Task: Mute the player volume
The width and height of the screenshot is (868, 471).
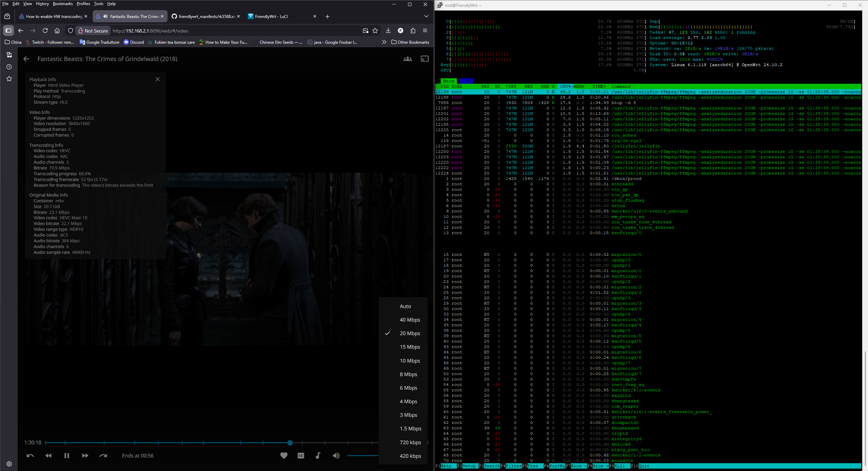Action: (336, 456)
